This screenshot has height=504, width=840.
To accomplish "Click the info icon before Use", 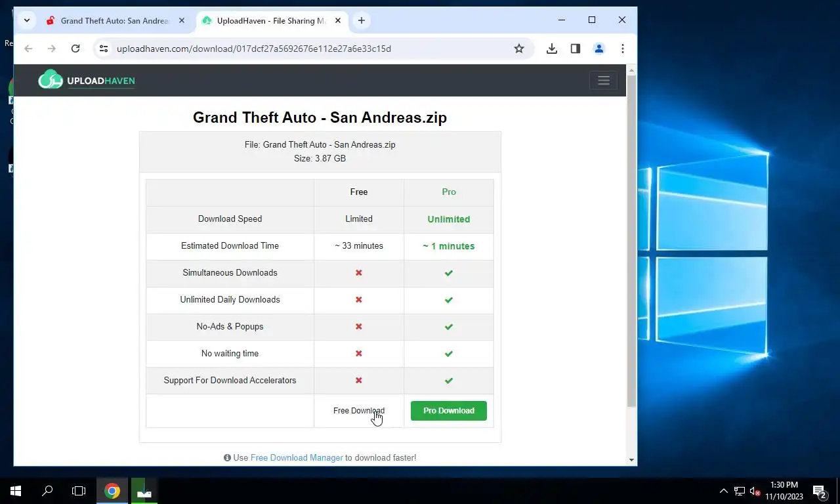I will pos(227,458).
